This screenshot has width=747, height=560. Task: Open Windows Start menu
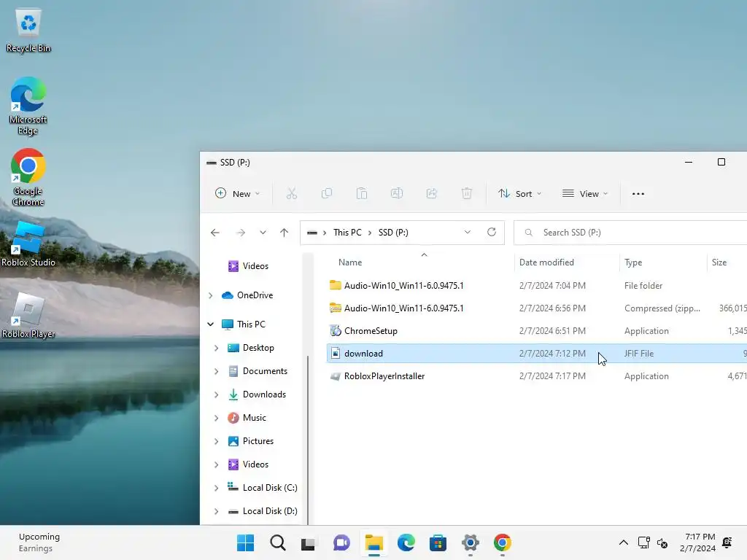click(x=245, y=542)
